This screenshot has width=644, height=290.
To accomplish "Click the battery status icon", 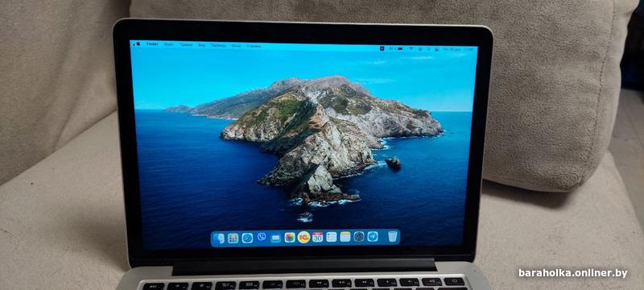I will [400, 48].
